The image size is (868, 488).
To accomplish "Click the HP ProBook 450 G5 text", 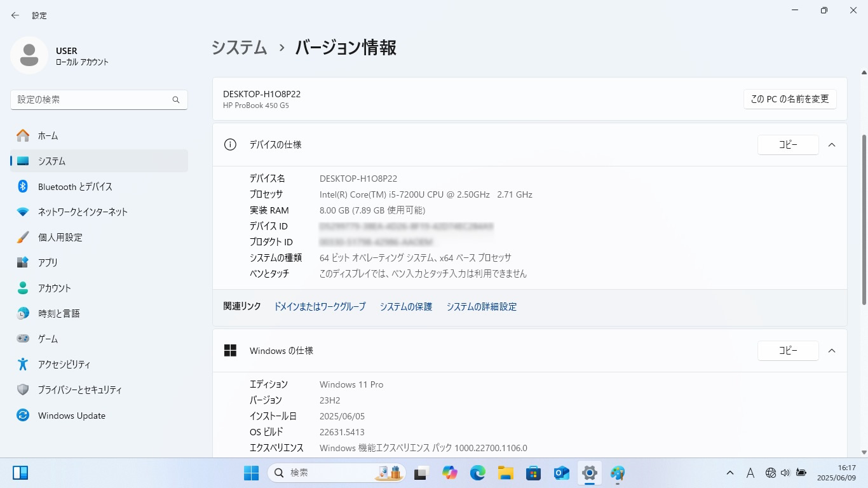I will coord(256,105).
